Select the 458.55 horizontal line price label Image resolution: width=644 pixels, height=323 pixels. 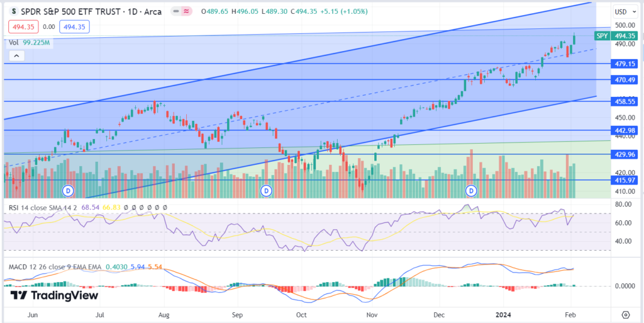click(x=625, y=101)
